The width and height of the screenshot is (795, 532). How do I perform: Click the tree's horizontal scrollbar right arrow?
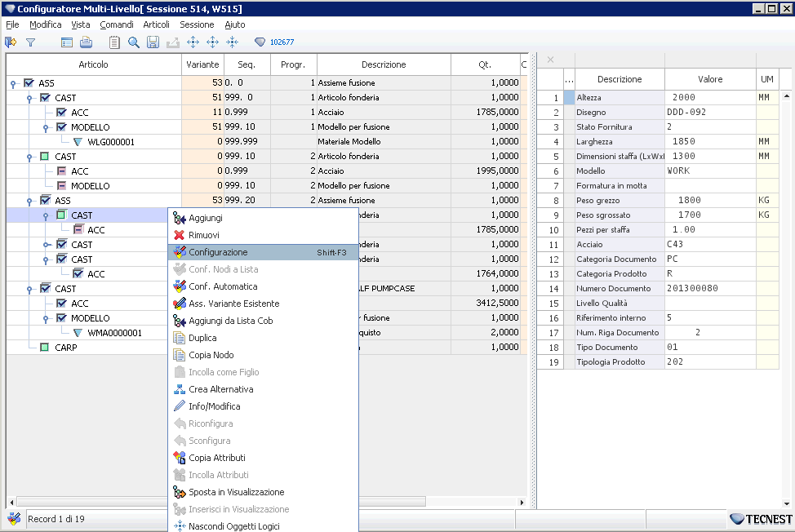(x=522, y=502)
